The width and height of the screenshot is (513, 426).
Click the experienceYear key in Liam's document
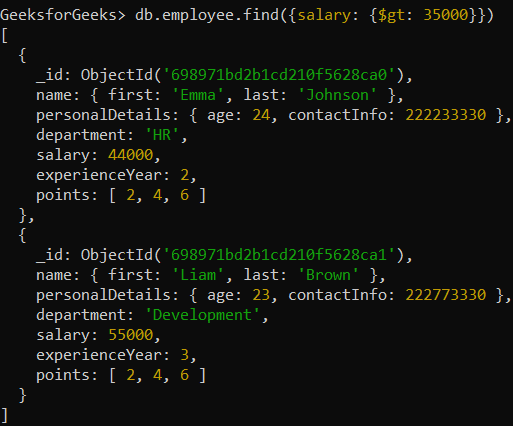[99, 356]
